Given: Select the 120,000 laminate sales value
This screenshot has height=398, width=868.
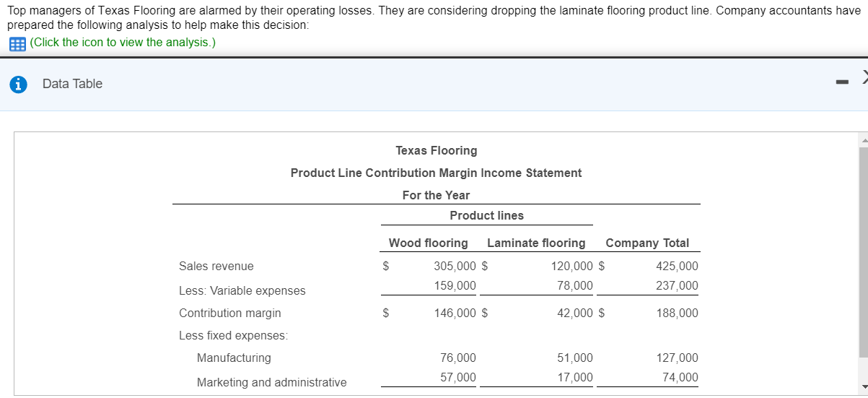Looking at the screenshot, I should coord(571,266).
